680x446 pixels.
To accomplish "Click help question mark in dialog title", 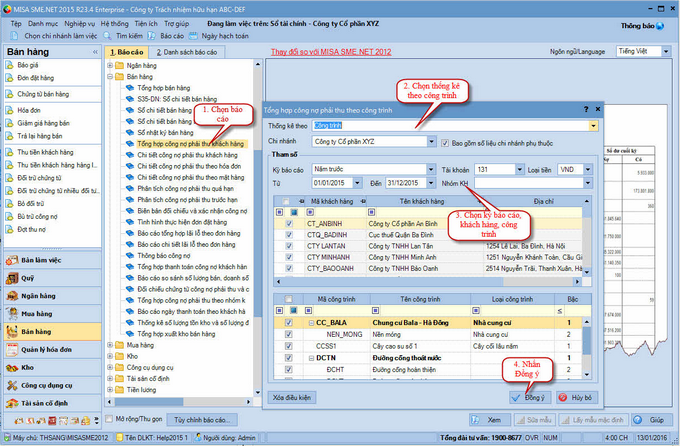I will (586, 109).
